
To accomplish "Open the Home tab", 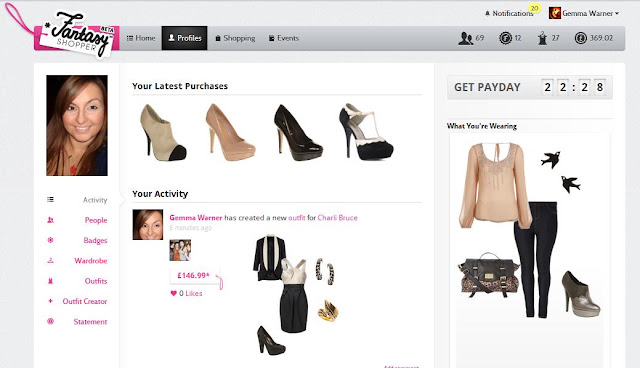I will coord(141,38).
